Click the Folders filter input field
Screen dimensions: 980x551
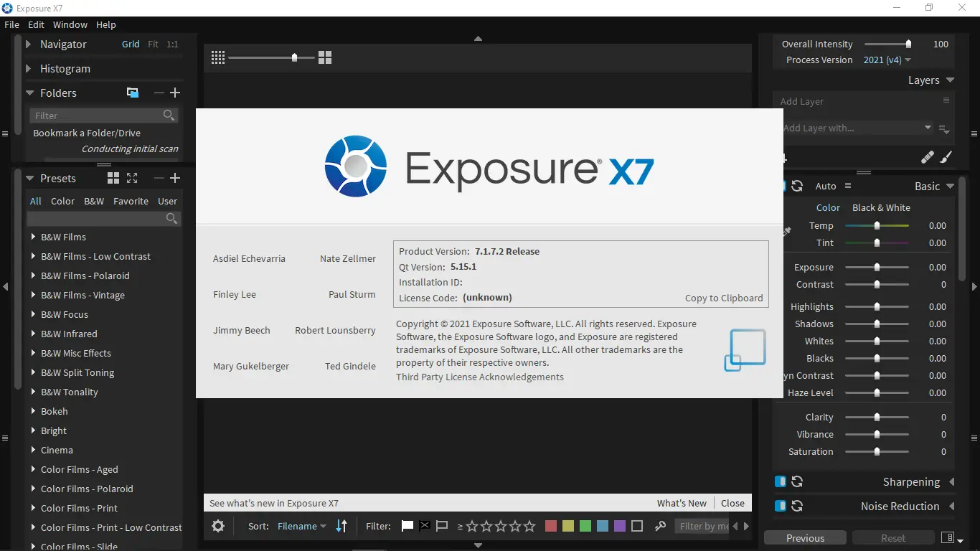pyautogui.click(x=103, y=115)
